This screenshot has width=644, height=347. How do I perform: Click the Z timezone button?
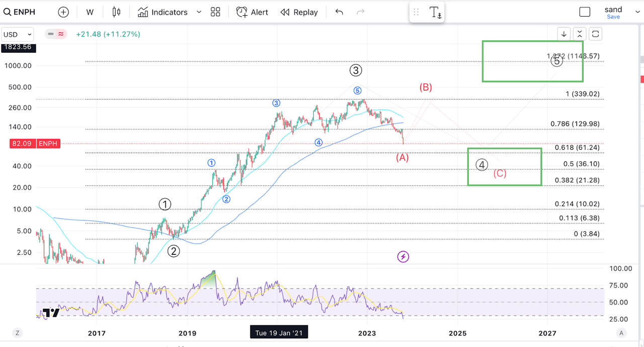coord(17,333)
